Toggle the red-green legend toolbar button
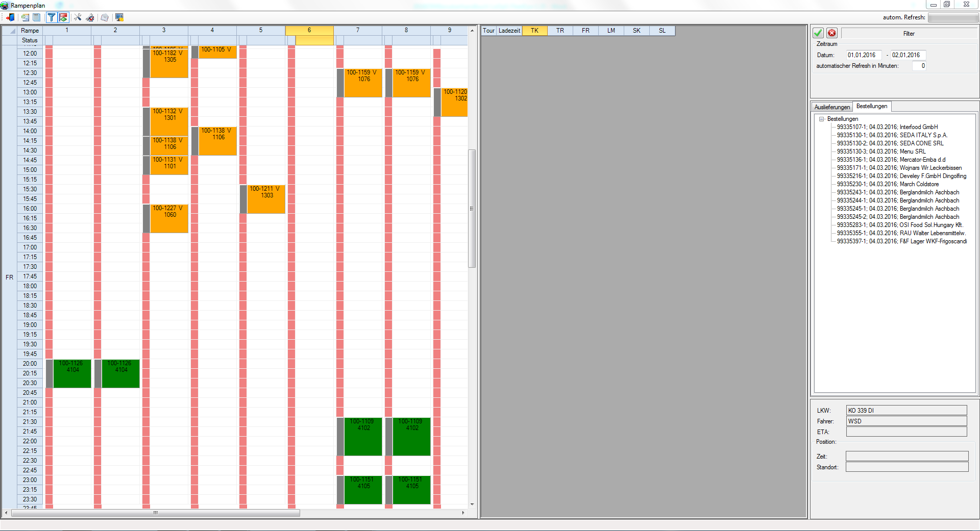This screenshot has height=531, width=980. click(x=63, y=17)
